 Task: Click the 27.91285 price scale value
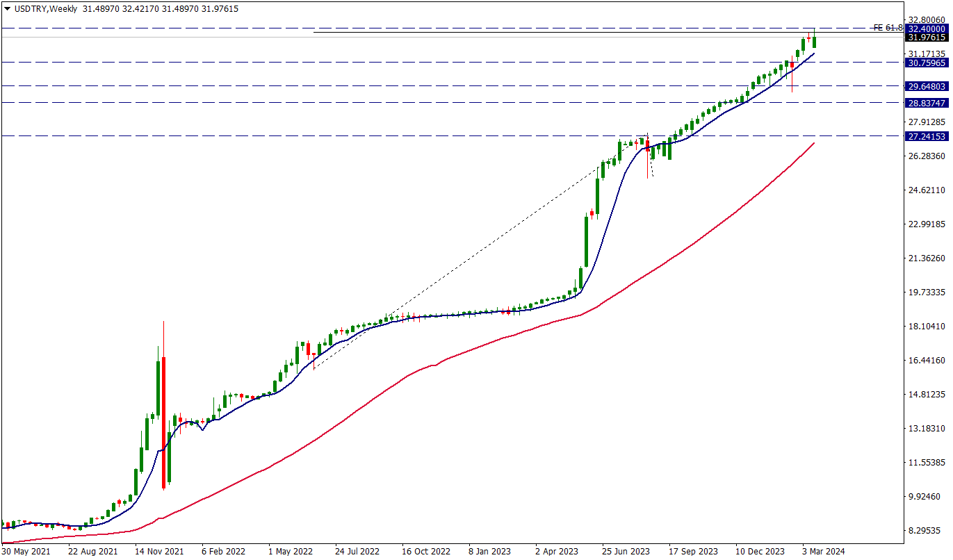click(927, 122)
